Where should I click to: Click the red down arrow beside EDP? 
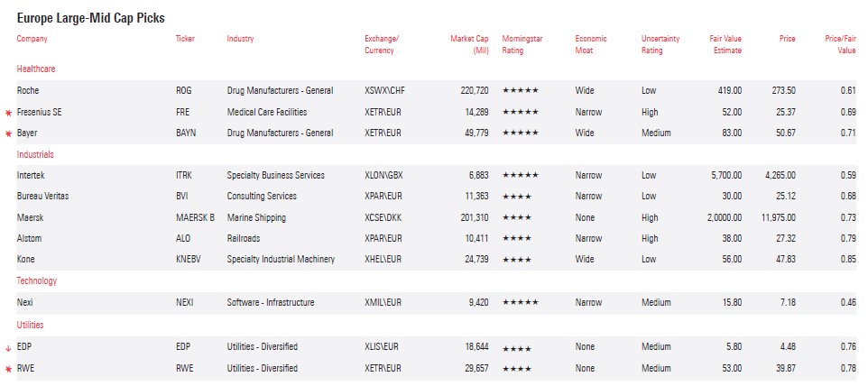[9, 347]
